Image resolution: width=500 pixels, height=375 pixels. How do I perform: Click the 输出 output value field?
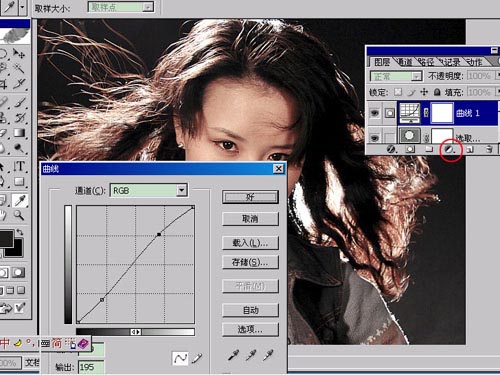pos(91,367)
